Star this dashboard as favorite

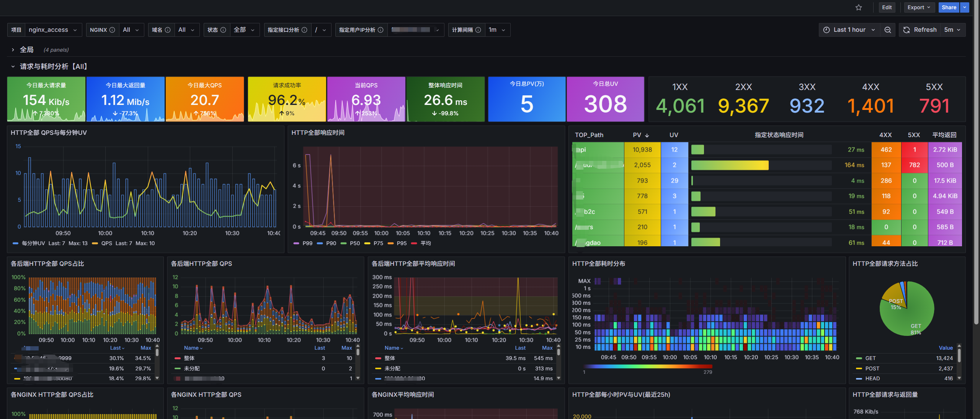pos(859,7)
